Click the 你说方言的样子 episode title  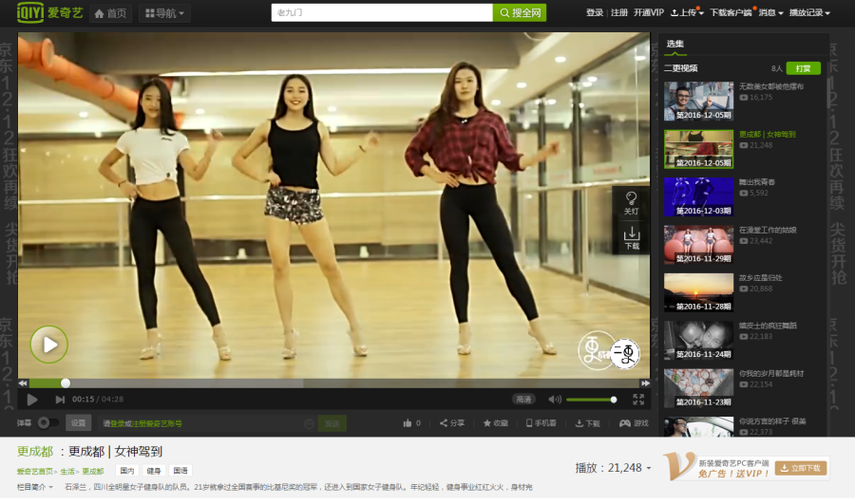point(772,421)
